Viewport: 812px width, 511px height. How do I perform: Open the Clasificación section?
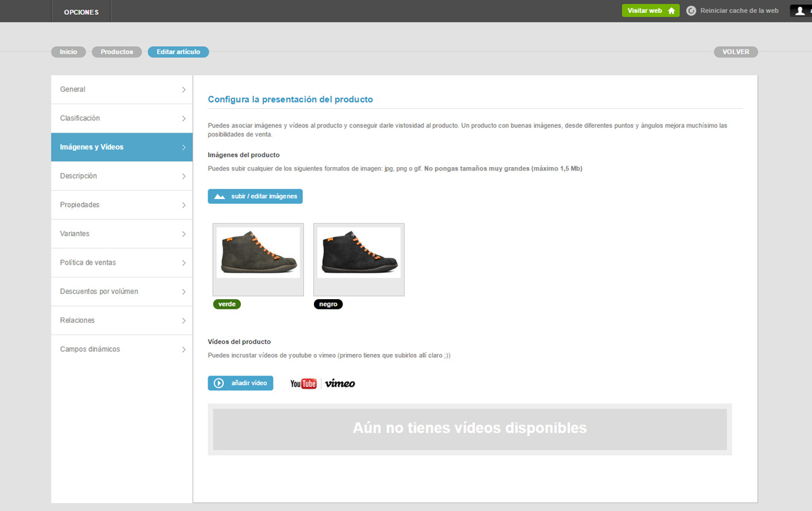pyautogui.click(x=122, y=118)
